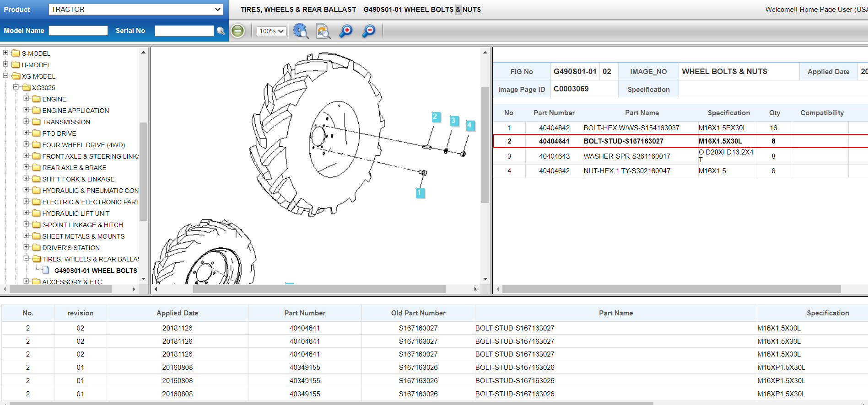Click the Serial No input field

(x=184, y=31)
